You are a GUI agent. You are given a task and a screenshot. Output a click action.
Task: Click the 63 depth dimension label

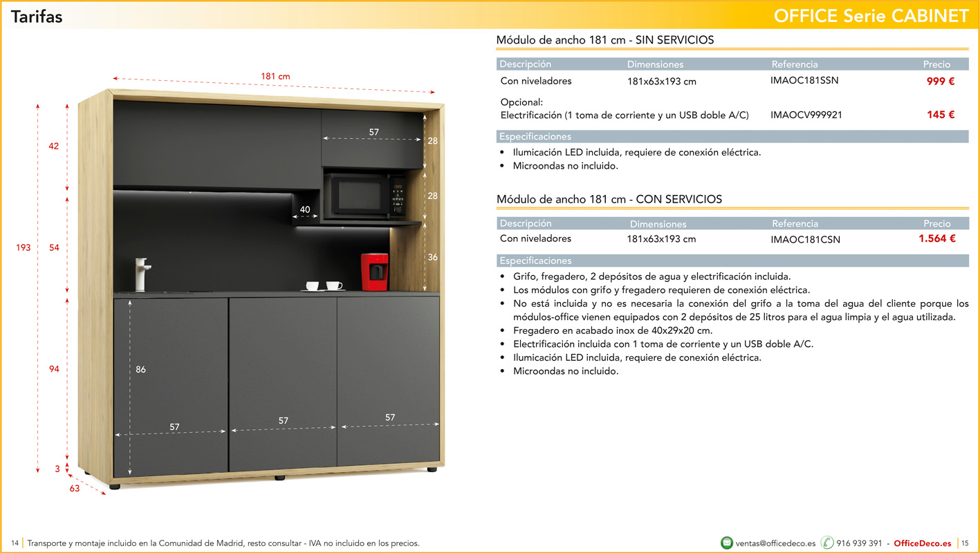pyautogui.click(x=74, y=488)
